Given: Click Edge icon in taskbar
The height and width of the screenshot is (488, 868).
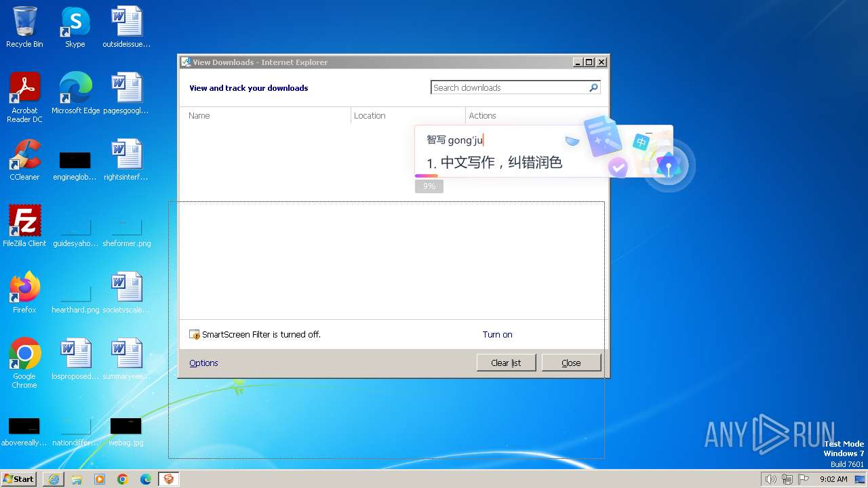Looking at the screenshot, I should 146,479.
